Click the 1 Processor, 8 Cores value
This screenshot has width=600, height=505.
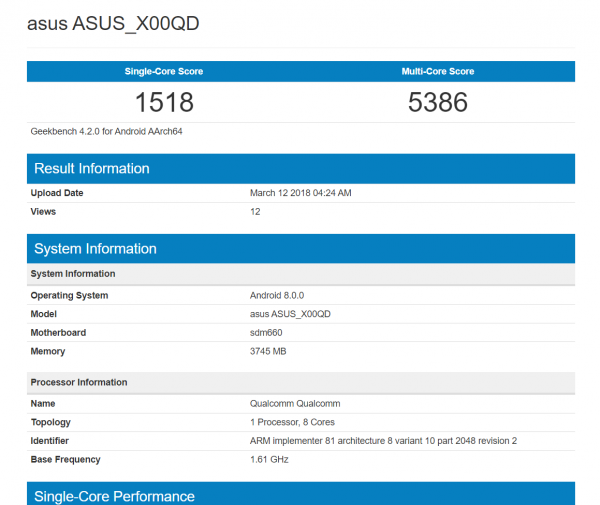tap(292, 422)
